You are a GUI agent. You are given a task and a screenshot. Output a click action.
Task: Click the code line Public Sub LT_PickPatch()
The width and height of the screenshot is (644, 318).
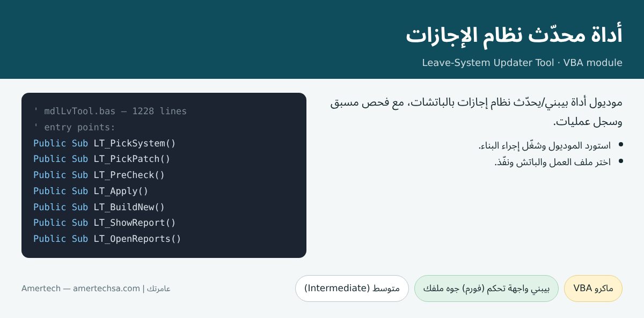[102, 159]
